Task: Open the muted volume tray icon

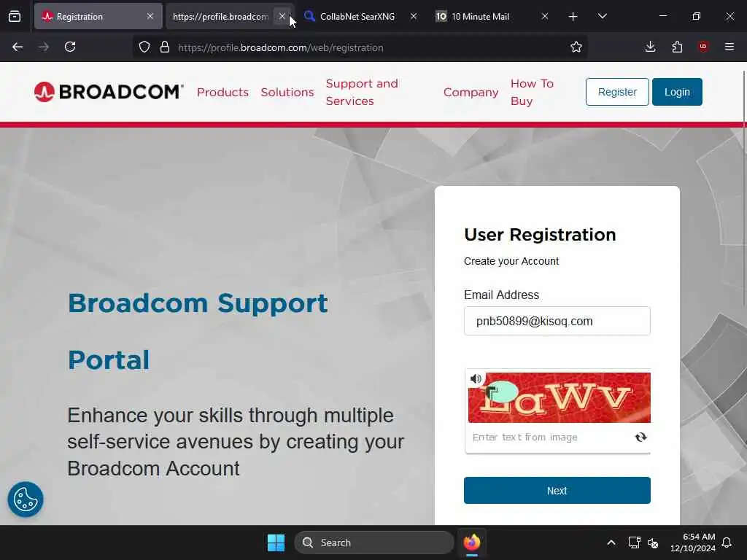Action: point(653,542)
